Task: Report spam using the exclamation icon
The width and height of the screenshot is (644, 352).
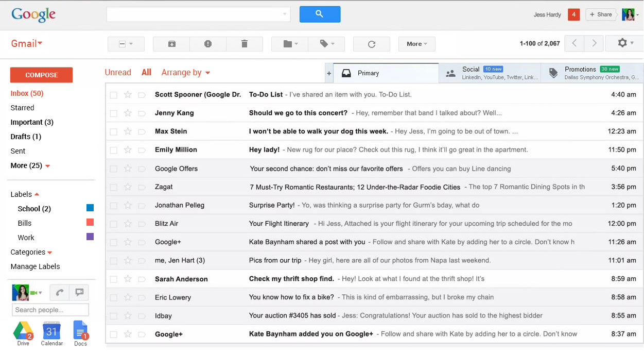Action: (x=208, y=44)
